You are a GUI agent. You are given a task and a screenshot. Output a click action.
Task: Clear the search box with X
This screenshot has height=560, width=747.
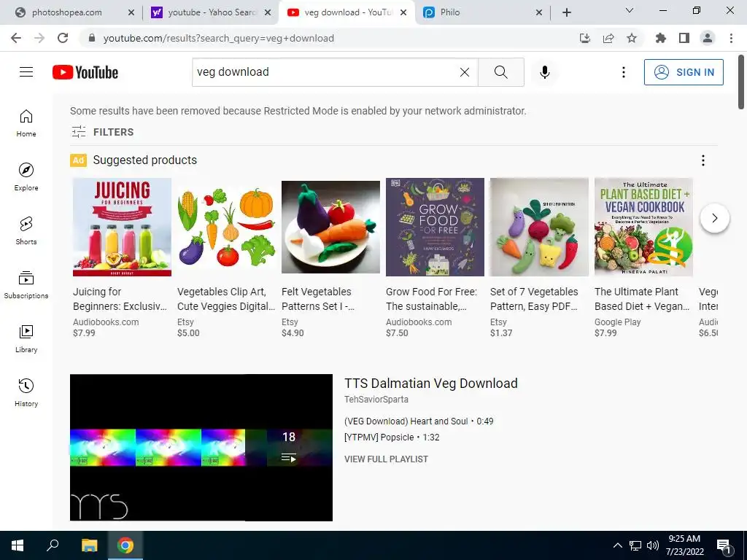[465, 72]
